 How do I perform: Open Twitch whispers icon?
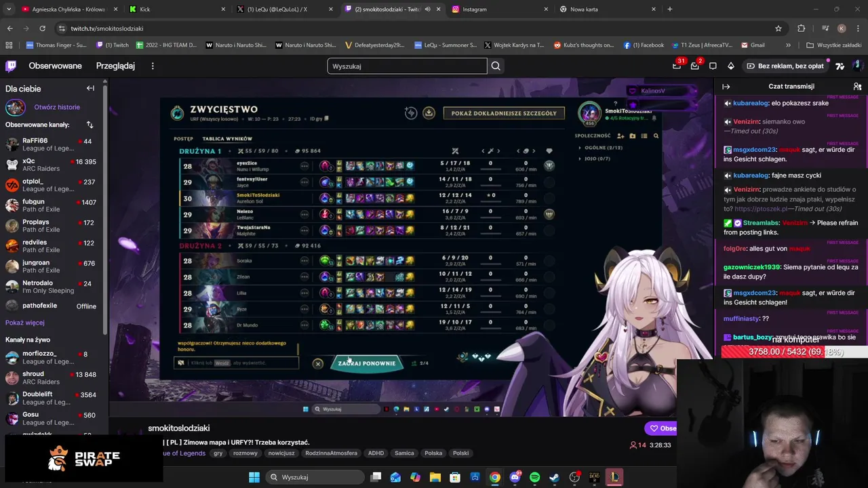(x=713, y=66)
